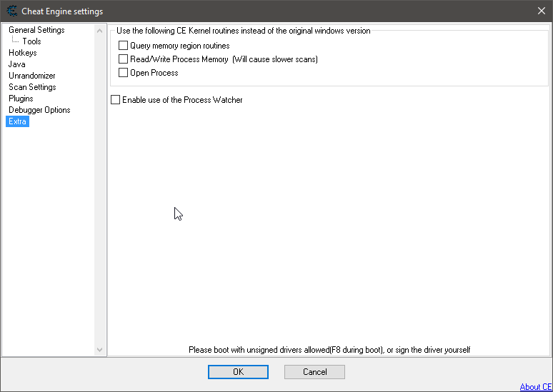Open the Plugins settings section
This screenshot has width=553, height=392.
[x=21, y=99]
